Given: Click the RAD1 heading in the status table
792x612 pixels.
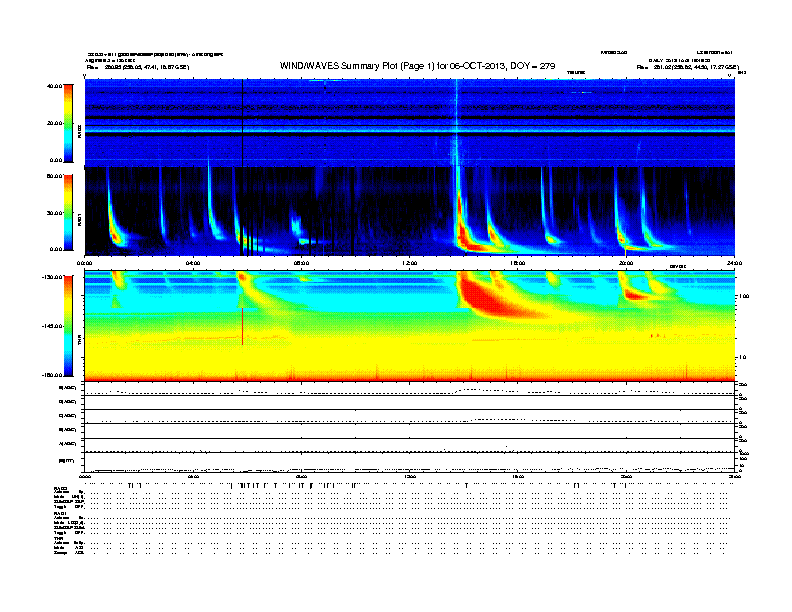Looking at the screenshot, I should coord(60,514).
